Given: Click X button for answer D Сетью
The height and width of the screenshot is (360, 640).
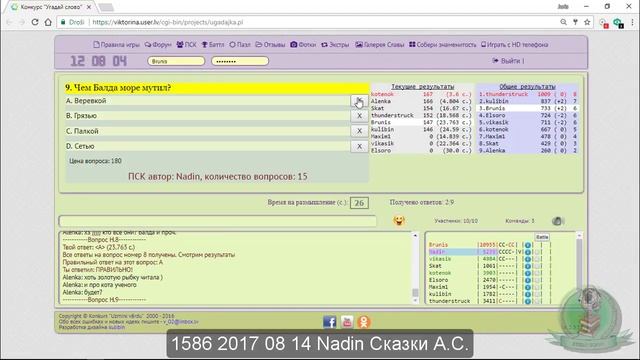Looking at the screenshot, I should coord(359,146).
